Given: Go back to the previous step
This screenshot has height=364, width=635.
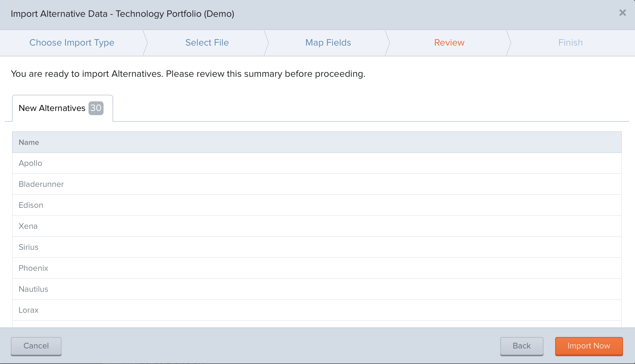Looking at the screenshot, I should [x=522, y=346].
